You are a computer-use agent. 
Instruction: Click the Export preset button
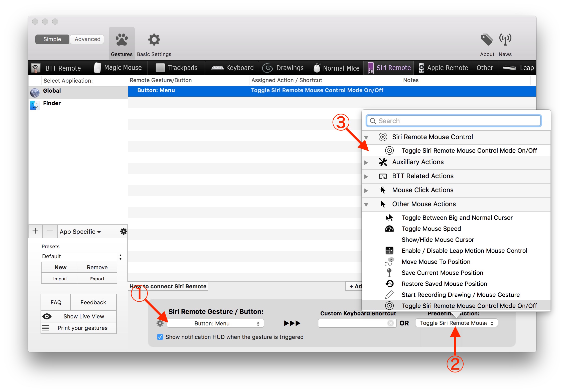(97, 279)
